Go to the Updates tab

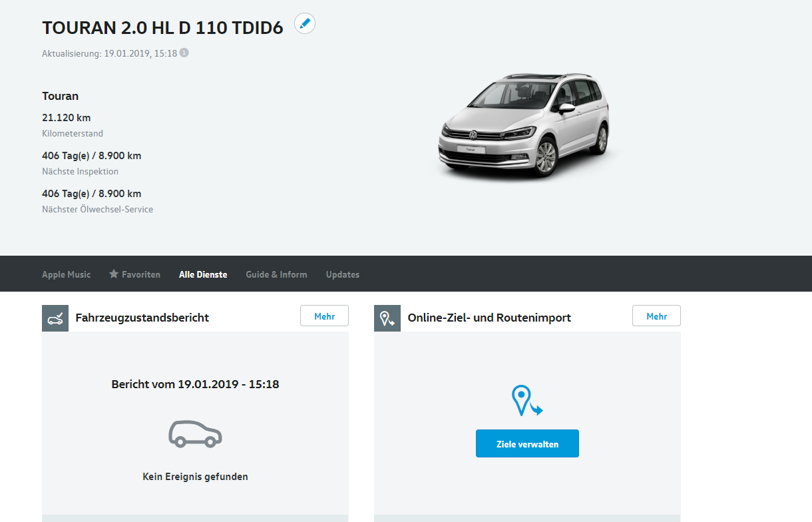343,274
